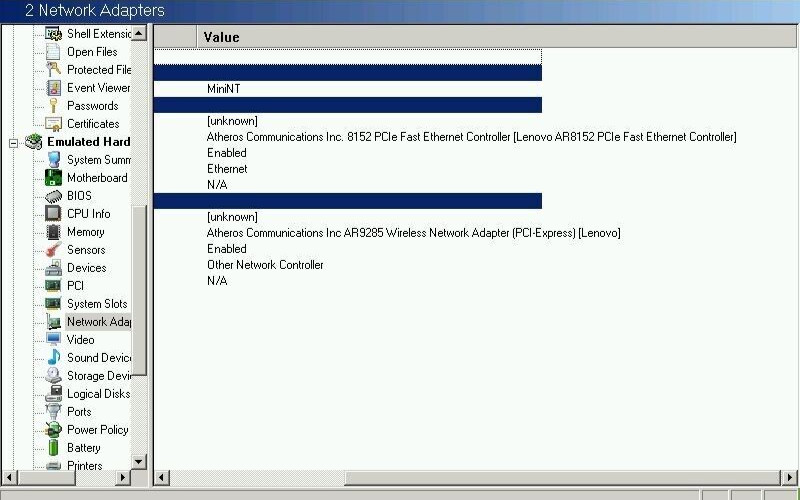
Task: Select the Ethernet type value
Action: point(227,169)
